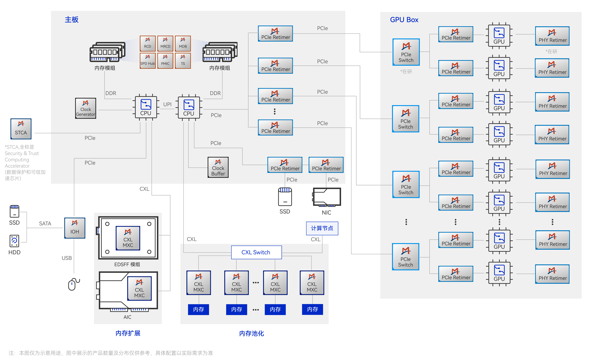This screenshot has height=364, width=589.
Task: Click the GPU Box title
Action: pos(404,20)
